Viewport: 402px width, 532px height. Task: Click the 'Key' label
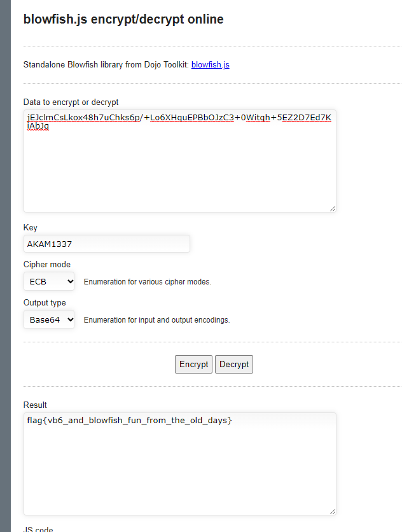(30, 227)
